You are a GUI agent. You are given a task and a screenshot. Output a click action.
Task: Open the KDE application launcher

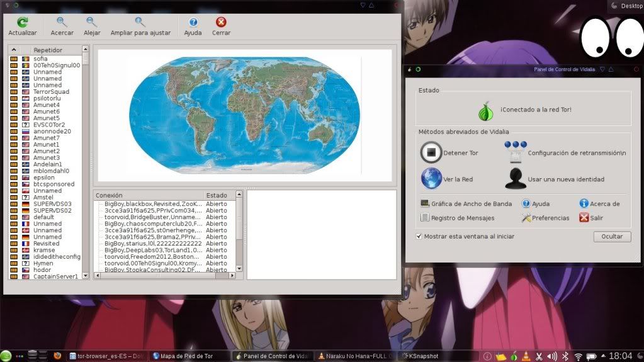pos(6,356)
